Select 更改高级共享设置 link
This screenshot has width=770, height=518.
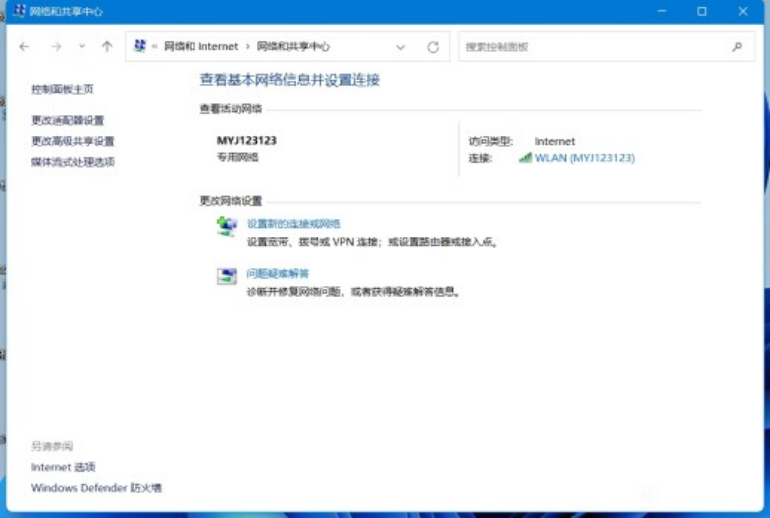pos(72,141)
